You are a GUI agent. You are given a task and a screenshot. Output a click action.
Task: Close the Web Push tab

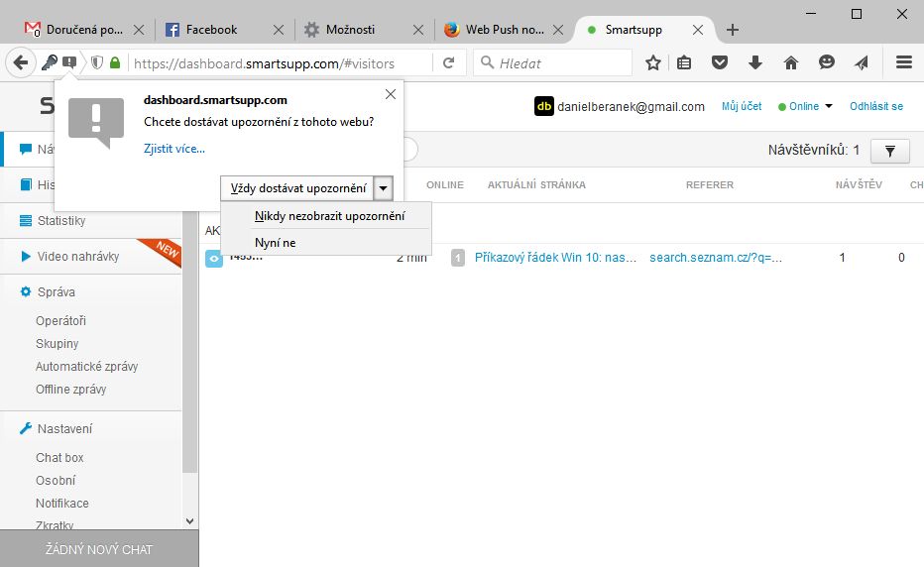(557, 30)
